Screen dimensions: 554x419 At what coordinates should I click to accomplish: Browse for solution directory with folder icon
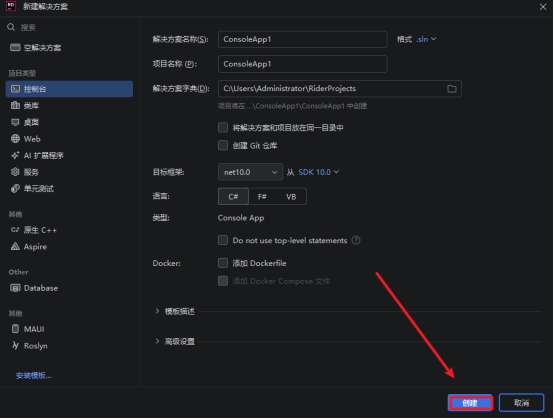pos(452,89)
